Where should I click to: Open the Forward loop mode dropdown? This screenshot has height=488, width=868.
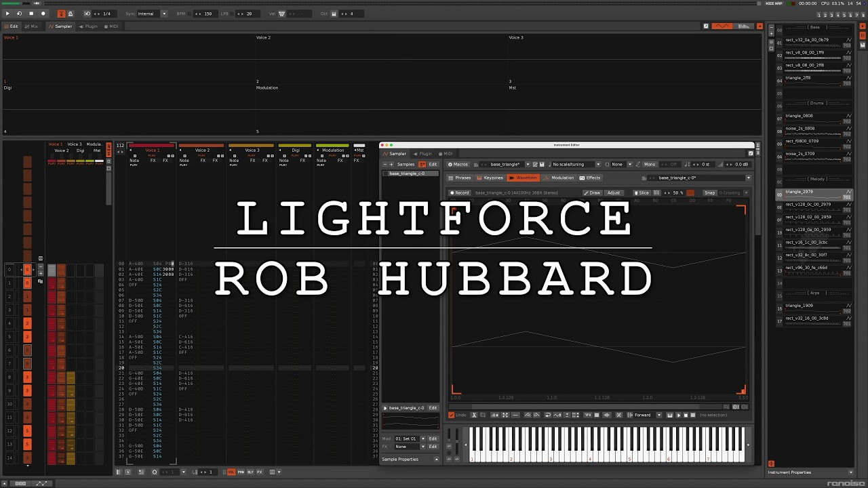645,415
